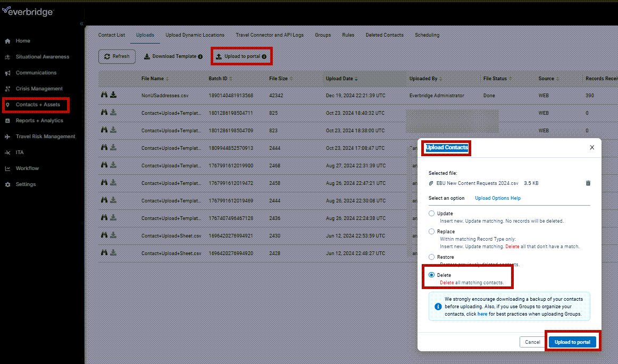The image size is (618, 364).
Task: Click download icon for batch 1809944852570913
Action: coord(113,147)
